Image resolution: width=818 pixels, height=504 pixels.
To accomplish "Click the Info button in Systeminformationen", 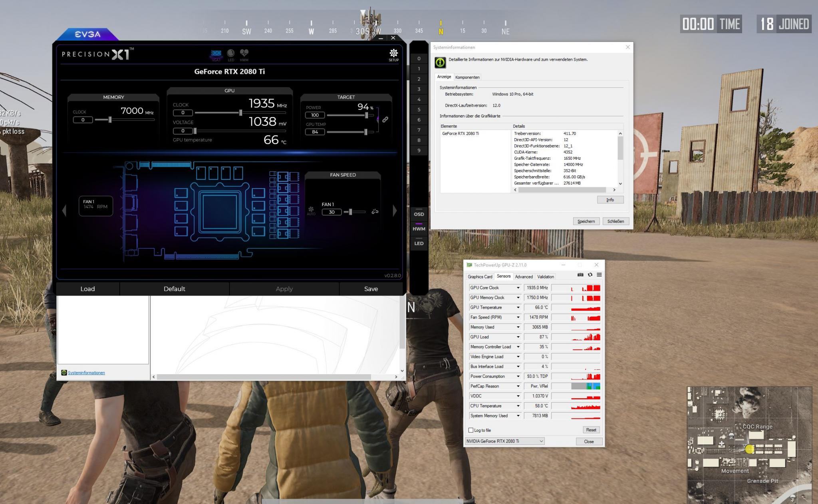I will click(610, 200).
